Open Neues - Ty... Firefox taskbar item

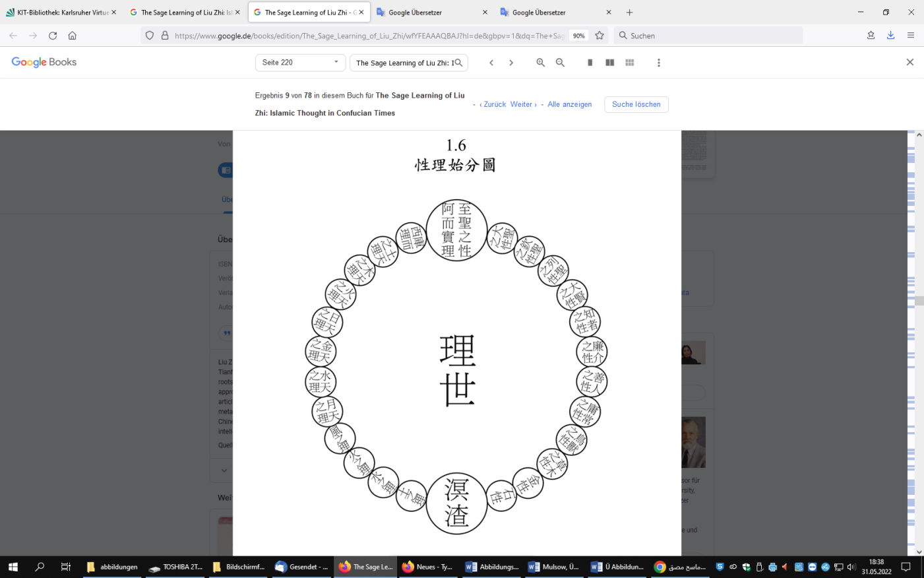(x=427, y=567)
